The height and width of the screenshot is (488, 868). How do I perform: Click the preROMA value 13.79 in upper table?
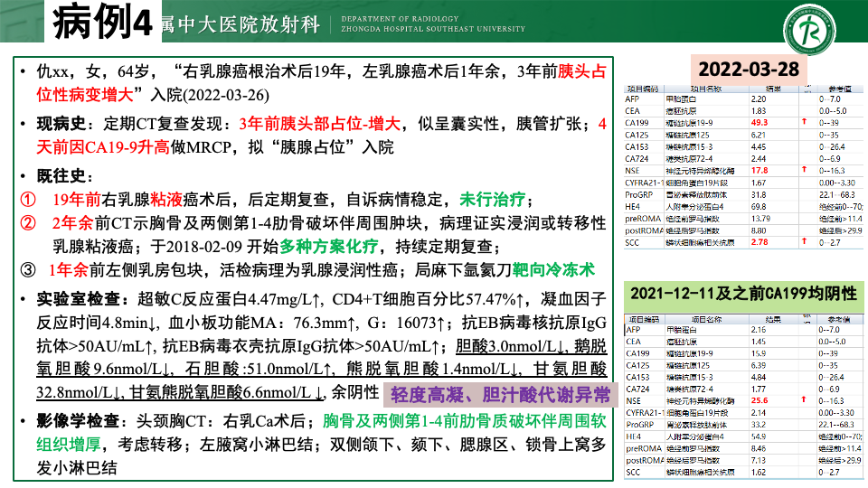(x=761, y=219)
